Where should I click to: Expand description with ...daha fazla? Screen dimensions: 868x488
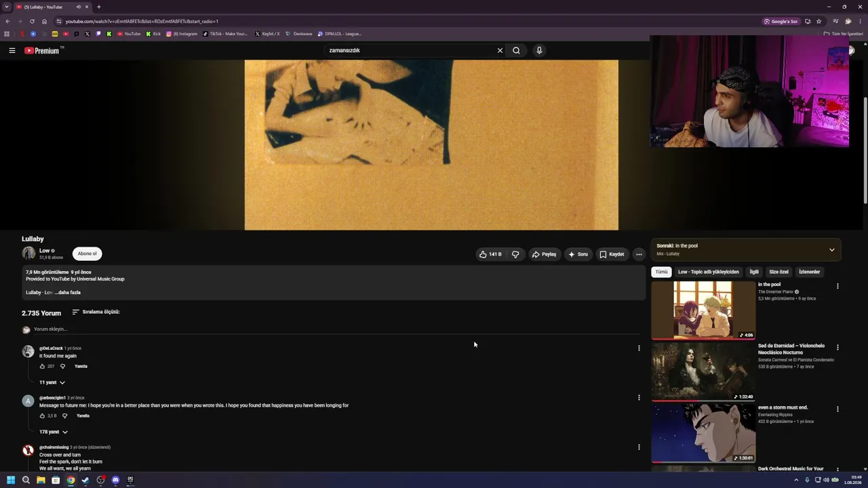[68, 292]
